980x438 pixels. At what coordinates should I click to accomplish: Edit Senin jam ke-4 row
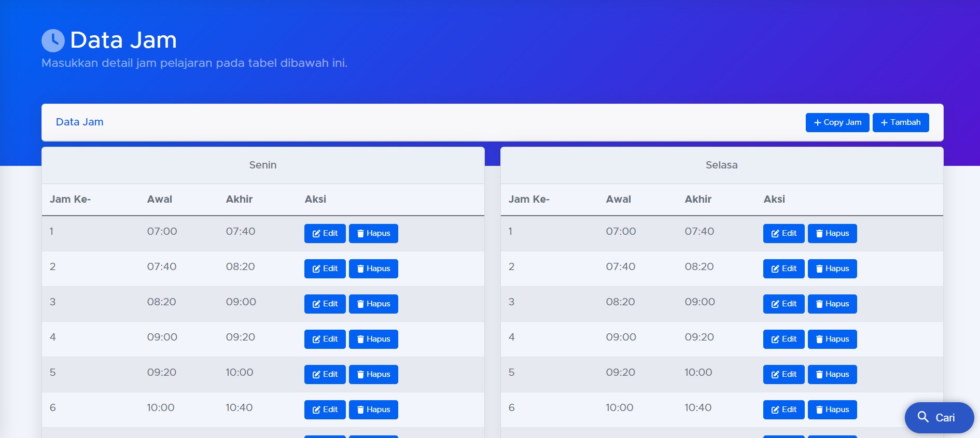pyautogui.click(x=325, y=339)
